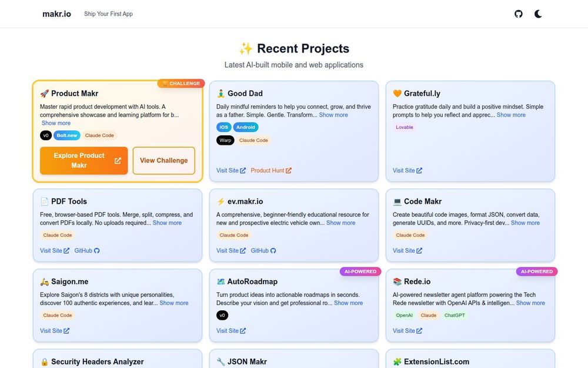Visit Site link on Good Dad card
Image resolution: width=588 pixels, height=368 pixels.
[231, 171]
